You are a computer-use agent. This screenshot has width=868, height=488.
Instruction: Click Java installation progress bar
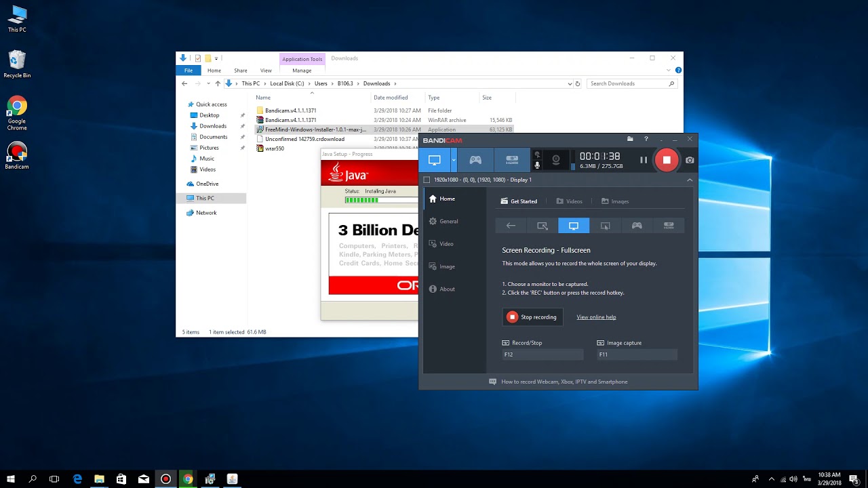tap(381, 200)
